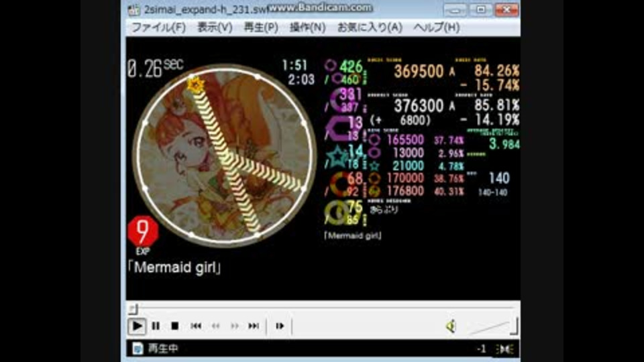Click the 85.81% rate value
Screen dimensions: 644x362
tap(496, 105)
